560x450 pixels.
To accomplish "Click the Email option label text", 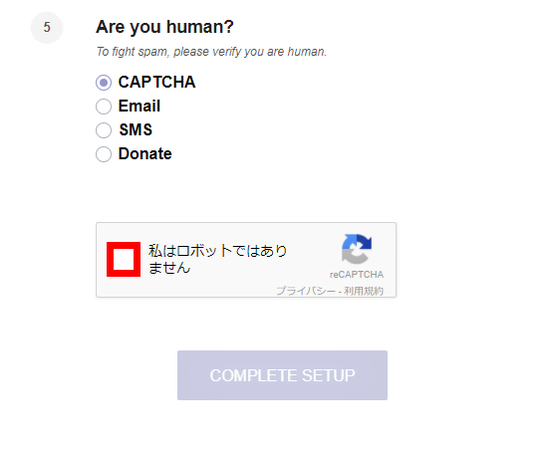I will (139, 106).
